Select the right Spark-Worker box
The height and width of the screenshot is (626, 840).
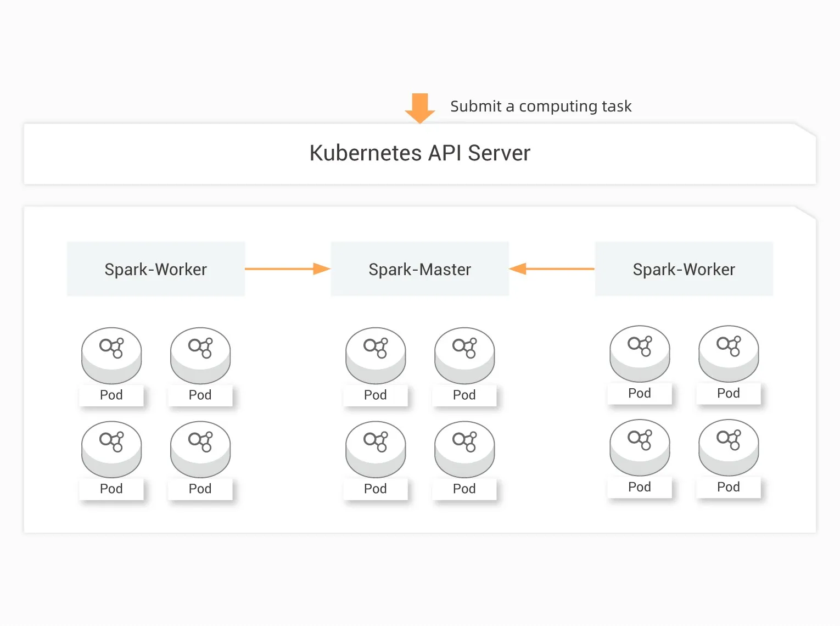coord(684,269)
